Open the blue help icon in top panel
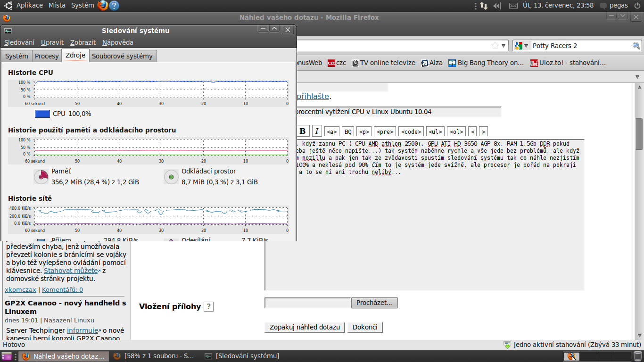 (x=114, y=6)
